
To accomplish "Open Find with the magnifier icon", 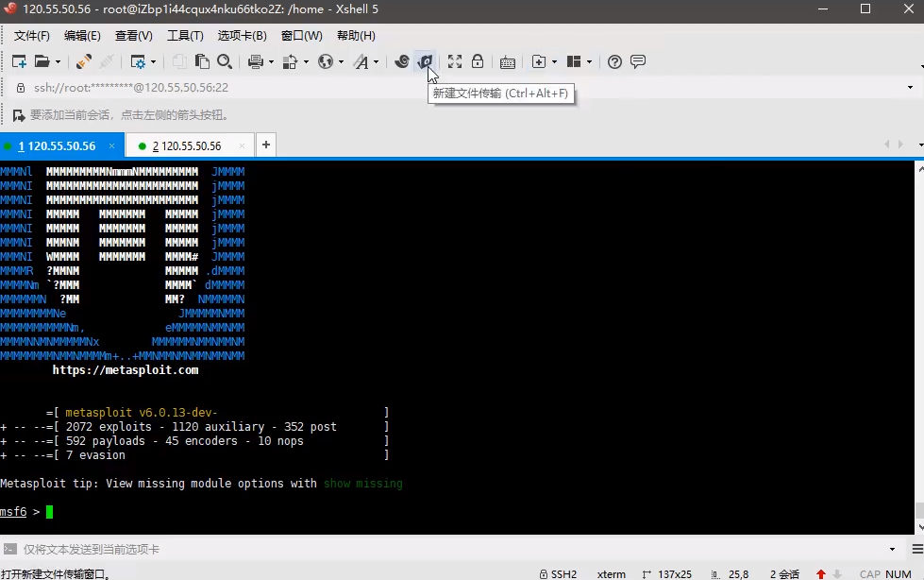I will coord(225,61).
